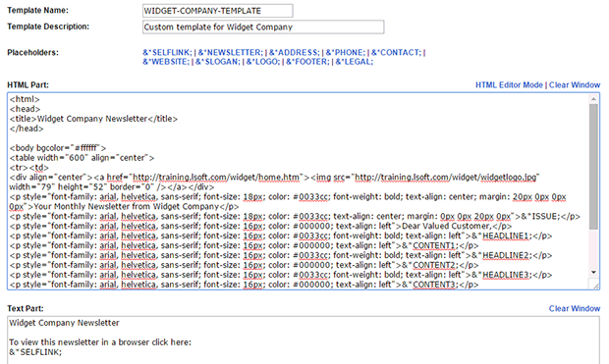609x364 pixels.
Task: Insert the &*WEBSITE; placeholder
Action: coord(166,62)
